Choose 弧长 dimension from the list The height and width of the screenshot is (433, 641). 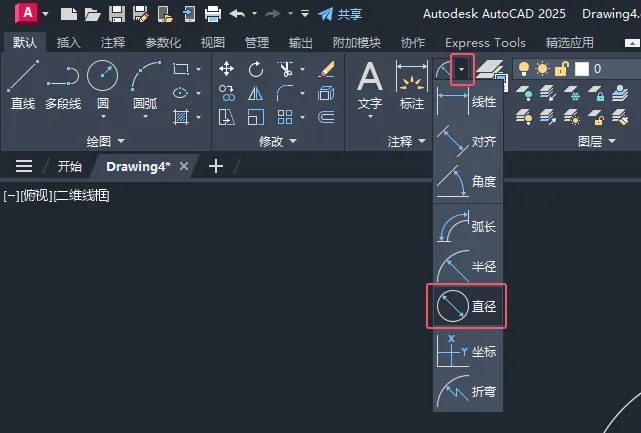tap(468, 226)
